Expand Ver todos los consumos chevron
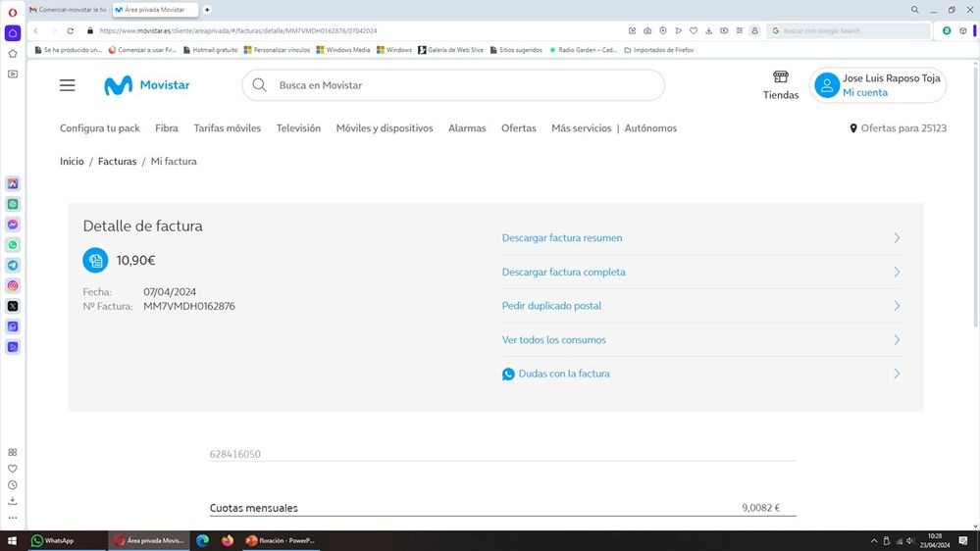 (x=897, y=340)
